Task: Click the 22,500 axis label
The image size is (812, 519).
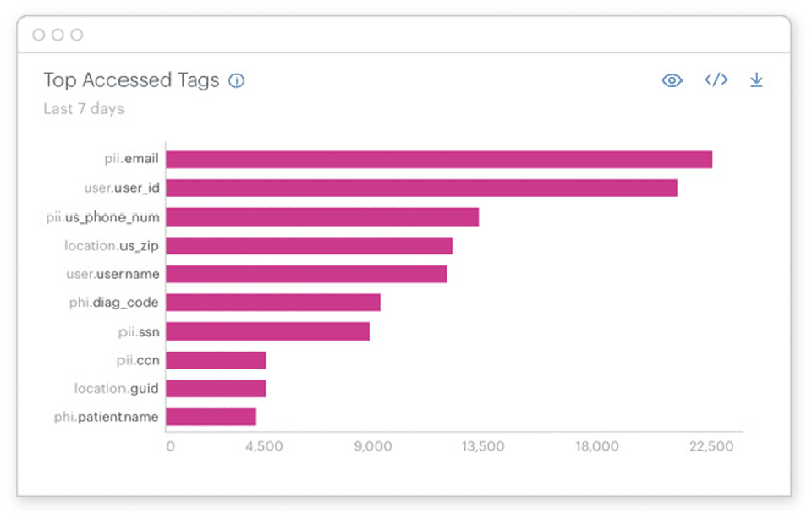Action: click(x=711, y=446)
